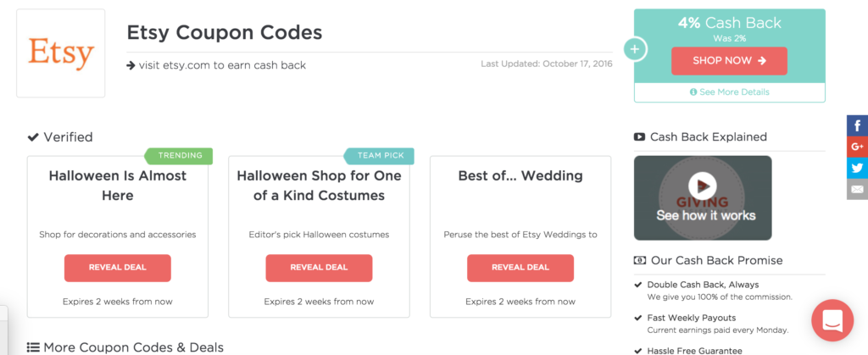Reveal the One of a Kind Costumes deal
The width and height of the screenshot is (868, 355).
pyautogui.click(x=319, y=268)
